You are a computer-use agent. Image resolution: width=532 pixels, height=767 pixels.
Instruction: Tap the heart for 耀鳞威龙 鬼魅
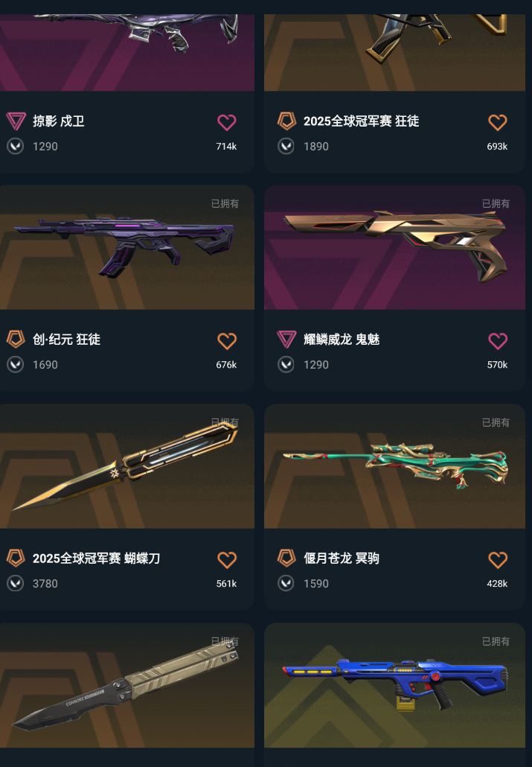(x=497, y=341)
